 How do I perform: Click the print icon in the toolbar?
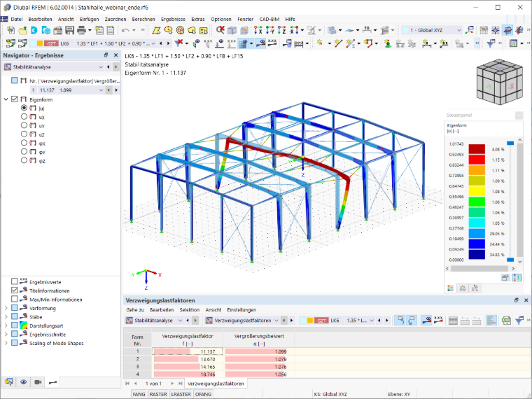[x=81, y=30]
